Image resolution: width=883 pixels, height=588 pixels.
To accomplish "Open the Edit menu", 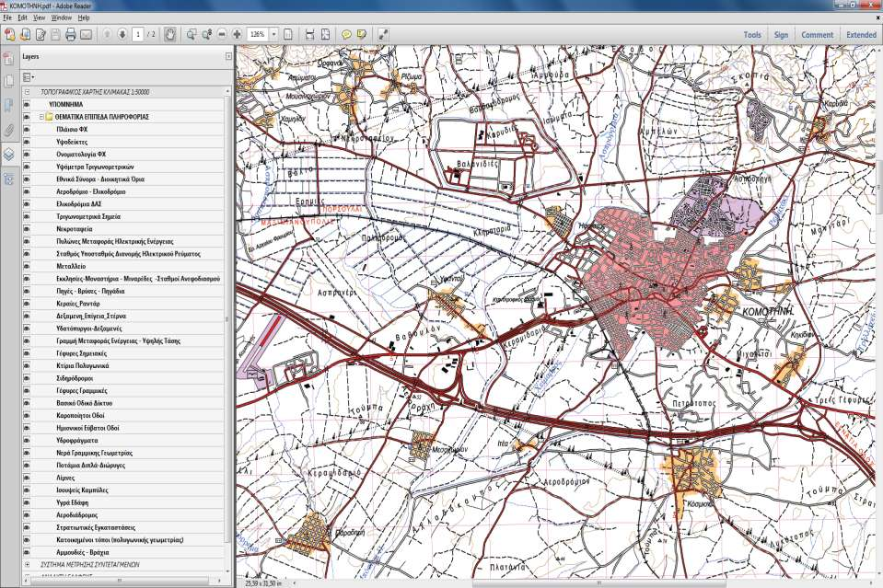I will coord(22,18).
